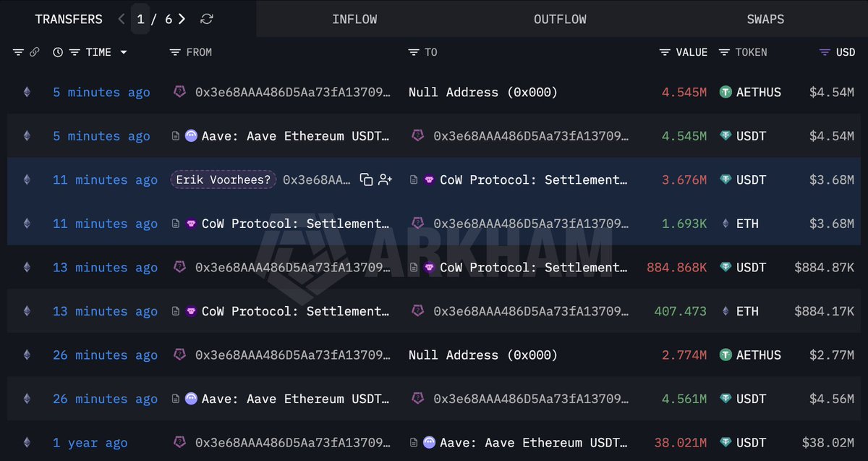Click the AETHUS token icon in the first row
868x461 pixels.
click(x=726, y=92)
